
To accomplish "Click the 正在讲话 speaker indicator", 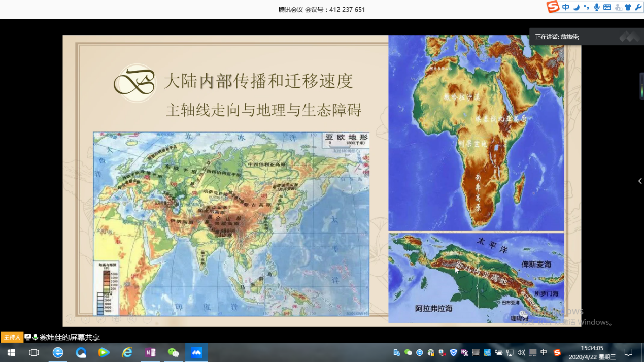I will (557, 37).
